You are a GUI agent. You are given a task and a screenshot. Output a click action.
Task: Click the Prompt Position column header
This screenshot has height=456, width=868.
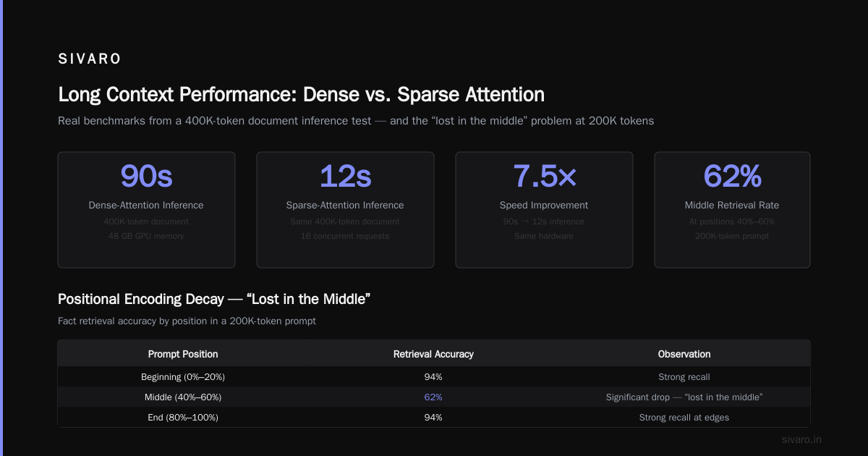[183, 354]
